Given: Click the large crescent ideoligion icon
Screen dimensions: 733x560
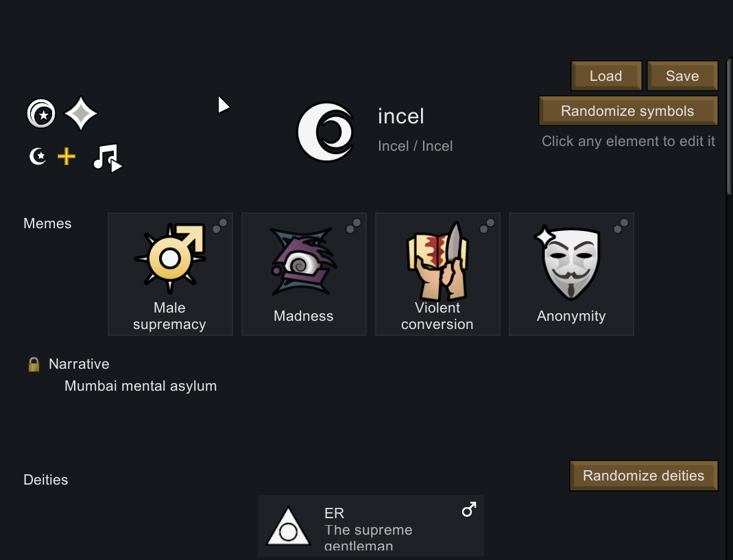Looking at the screenshot, I should coord(326,132).
